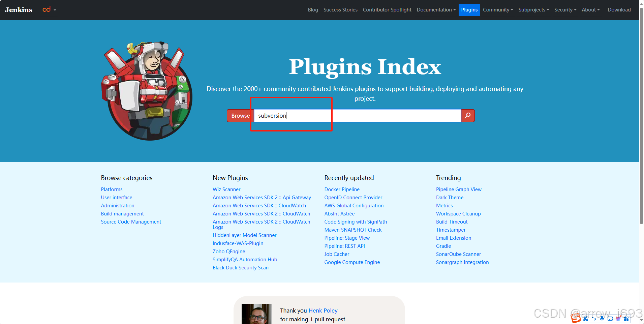Open the Blog page from navbar
Image resolution: width=644 pixels, height=324 pixels.
tap(313, 10)
